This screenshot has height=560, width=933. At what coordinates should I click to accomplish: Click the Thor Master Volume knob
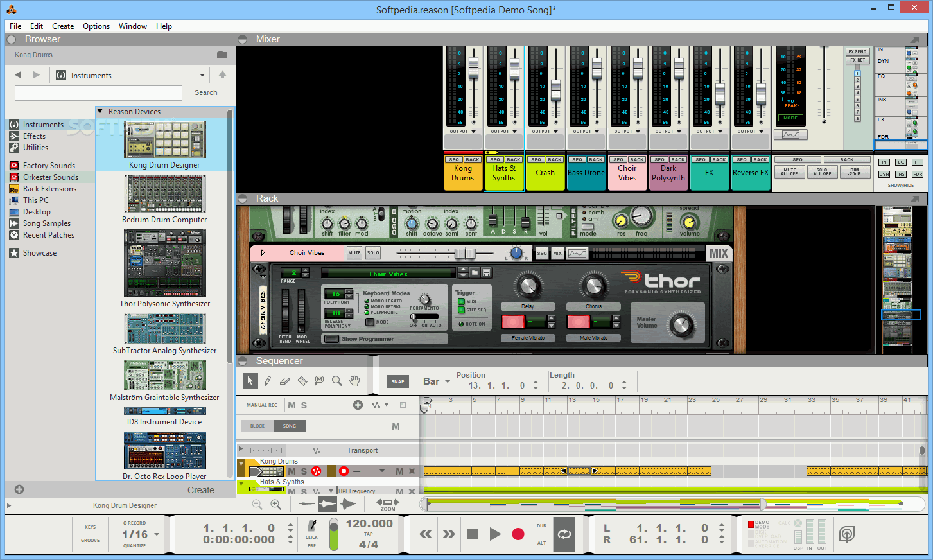(681, 326)
